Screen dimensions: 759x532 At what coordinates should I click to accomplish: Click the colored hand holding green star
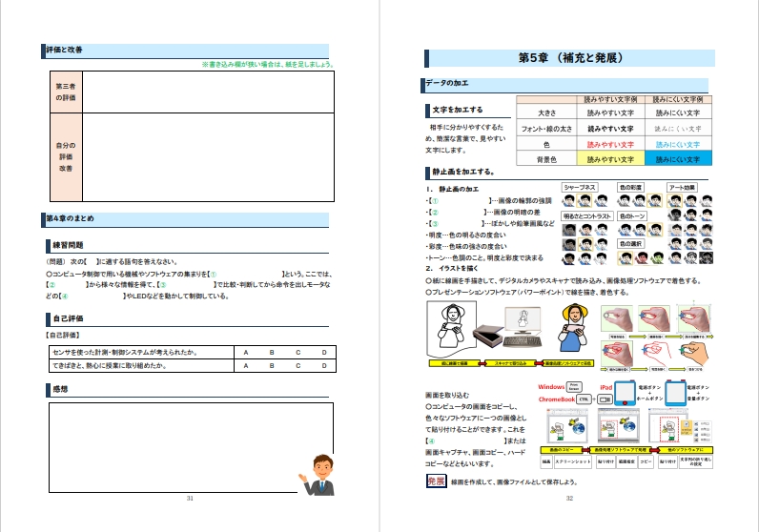coord(694,354)
